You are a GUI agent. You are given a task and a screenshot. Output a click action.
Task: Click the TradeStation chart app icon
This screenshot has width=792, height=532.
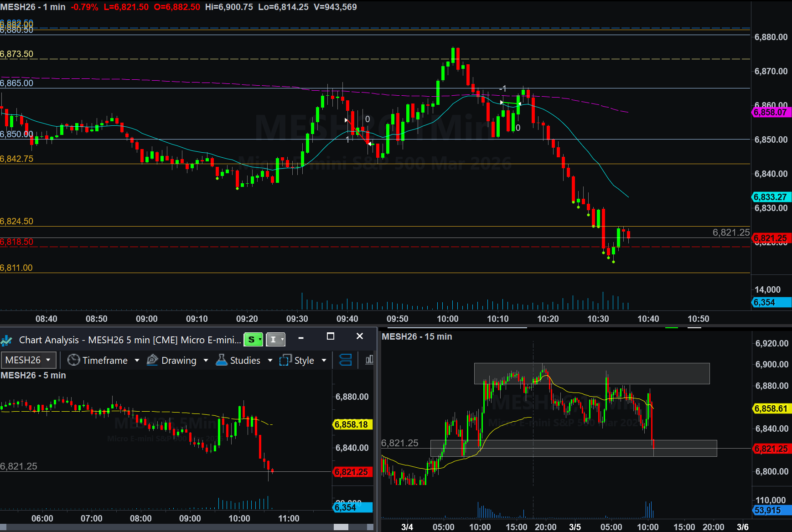pos(6,340)
